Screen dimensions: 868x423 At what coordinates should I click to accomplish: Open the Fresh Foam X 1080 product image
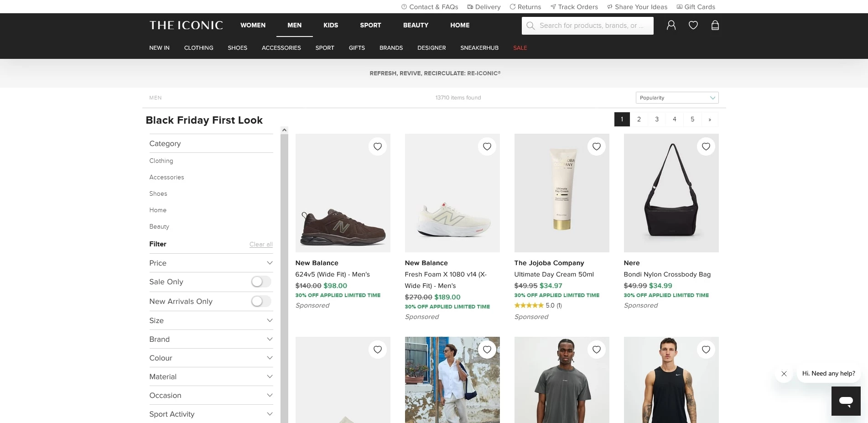coord(452,193)
